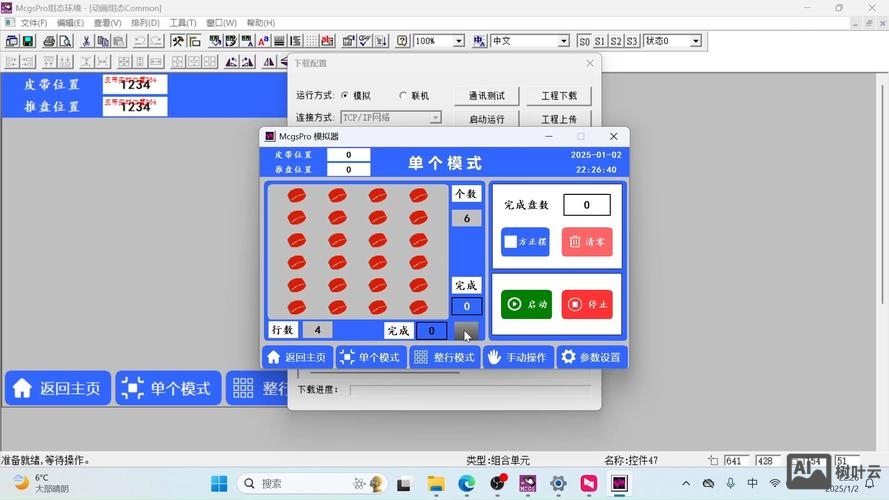The image size is (889, 500).
Task: Open simulator 手动操作 tab
Action: click(x=518, y=357)
